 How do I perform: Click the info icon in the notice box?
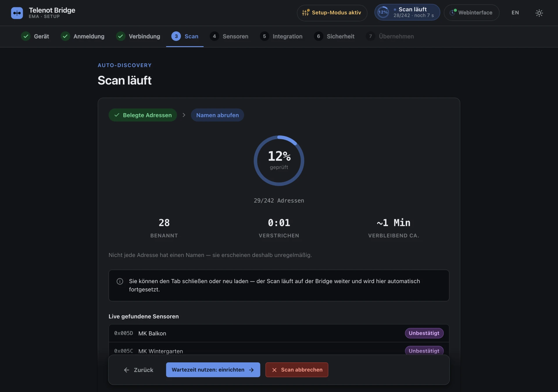(120, 281)
